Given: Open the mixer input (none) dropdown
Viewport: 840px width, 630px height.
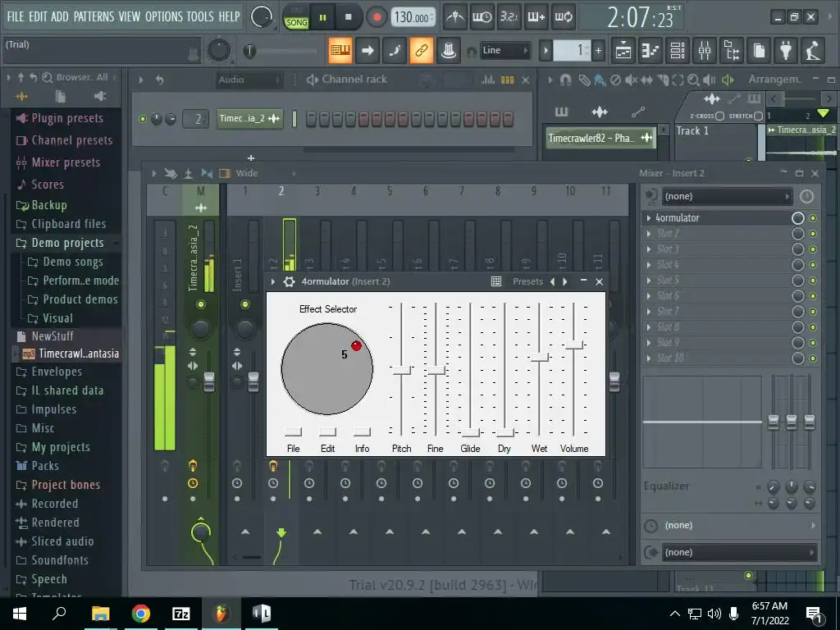Looking at the screenshot, I should coord(727,197).
